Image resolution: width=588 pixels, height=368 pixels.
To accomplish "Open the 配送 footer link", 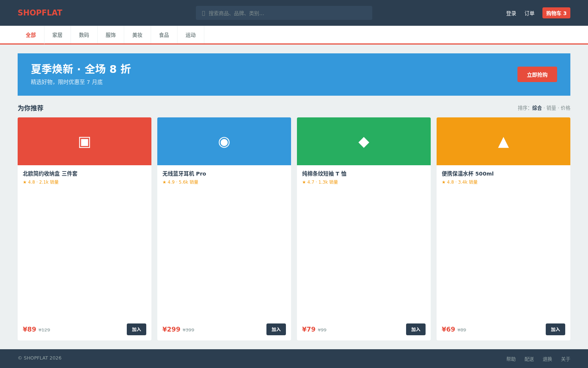I will [x=529, y=359].
